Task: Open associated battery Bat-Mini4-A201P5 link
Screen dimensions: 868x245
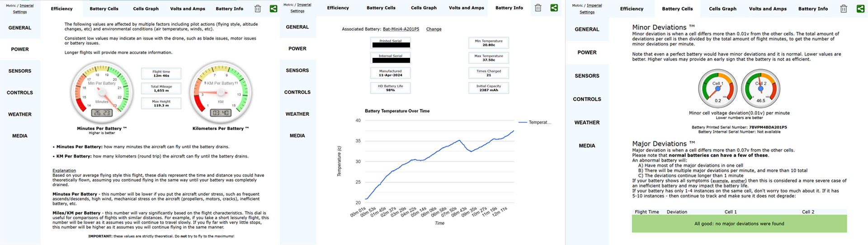Action: [401, 29]
